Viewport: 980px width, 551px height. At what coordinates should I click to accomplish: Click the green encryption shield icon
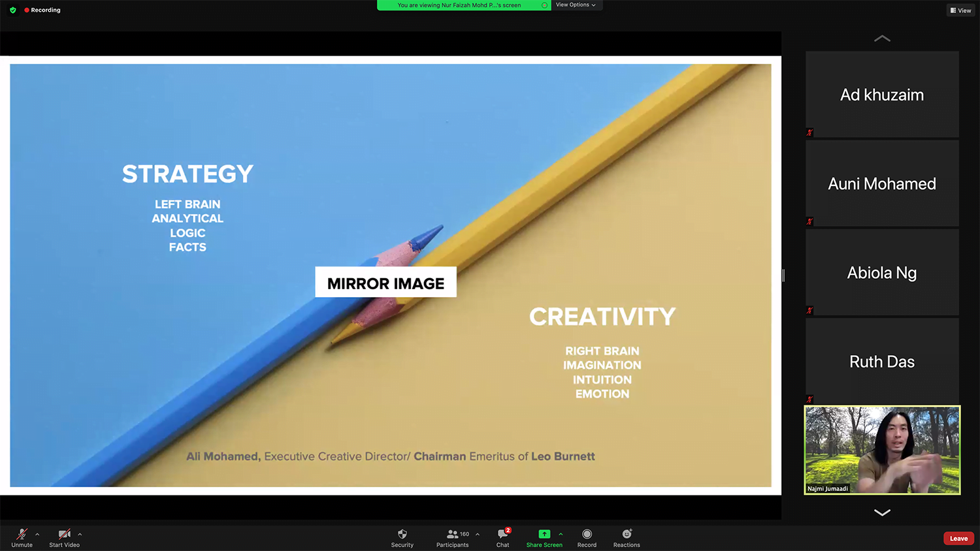coord(13,10)
